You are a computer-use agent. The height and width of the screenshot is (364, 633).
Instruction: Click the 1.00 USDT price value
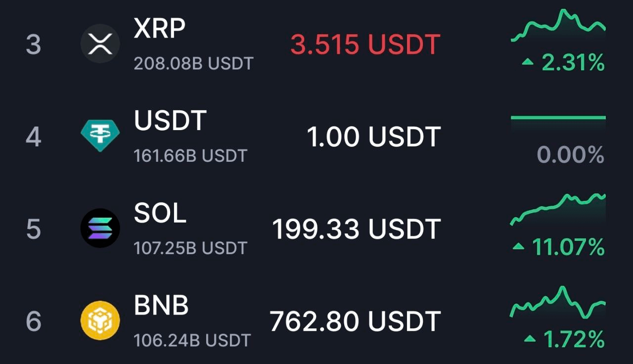point(374,137)
